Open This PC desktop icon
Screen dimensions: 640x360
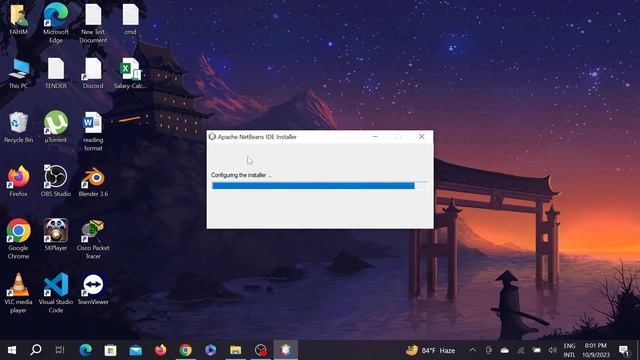[18, 74]
